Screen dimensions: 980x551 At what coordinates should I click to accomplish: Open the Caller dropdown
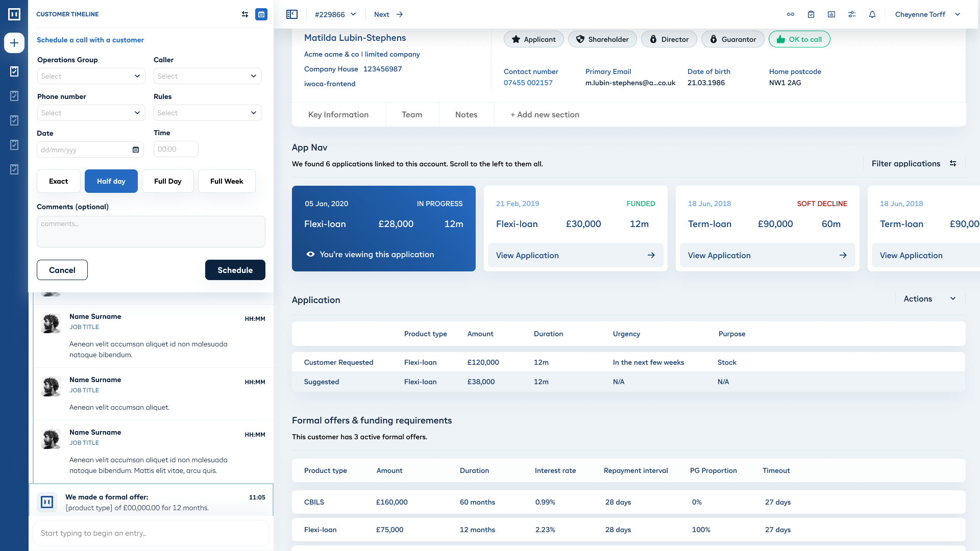pos(208,76)
